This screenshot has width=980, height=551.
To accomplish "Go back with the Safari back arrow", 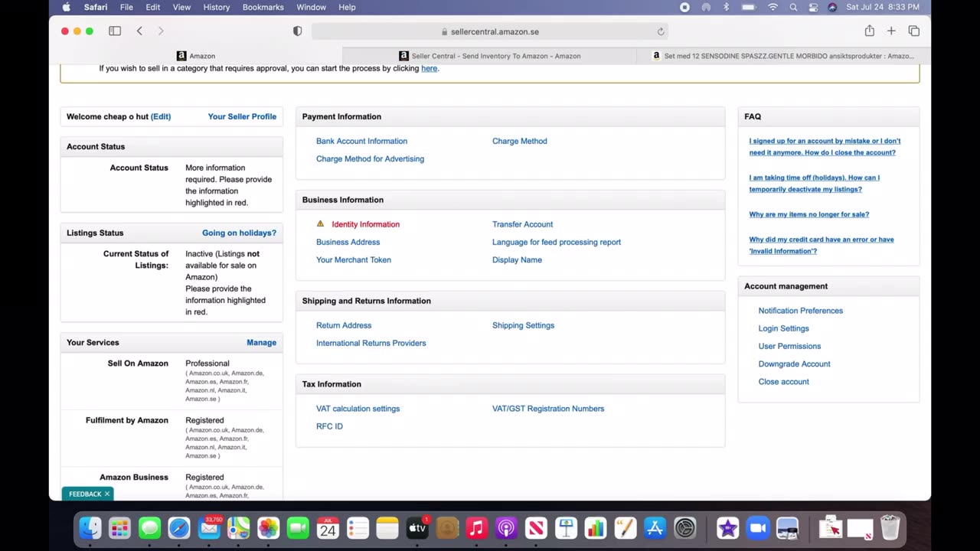I will pos(139,31).
